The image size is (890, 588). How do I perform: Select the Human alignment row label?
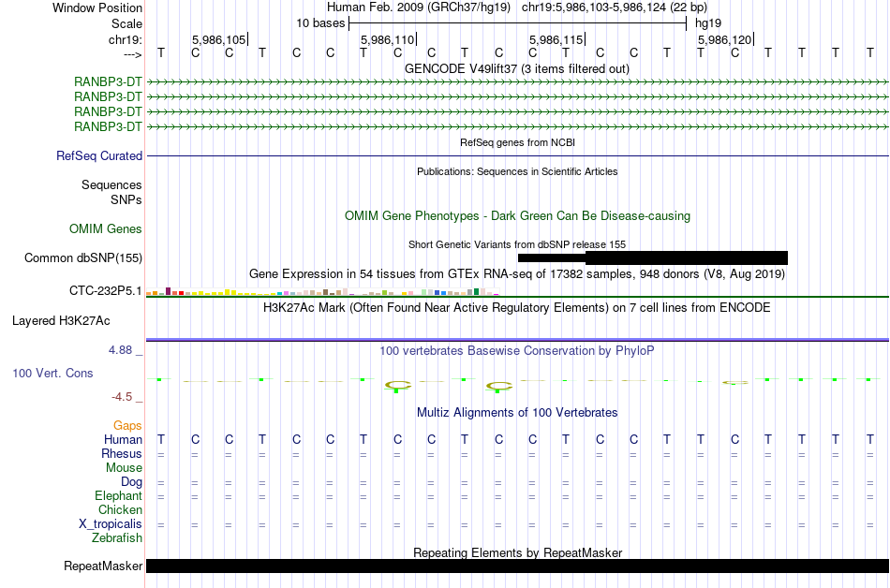(x=123, y=439)
